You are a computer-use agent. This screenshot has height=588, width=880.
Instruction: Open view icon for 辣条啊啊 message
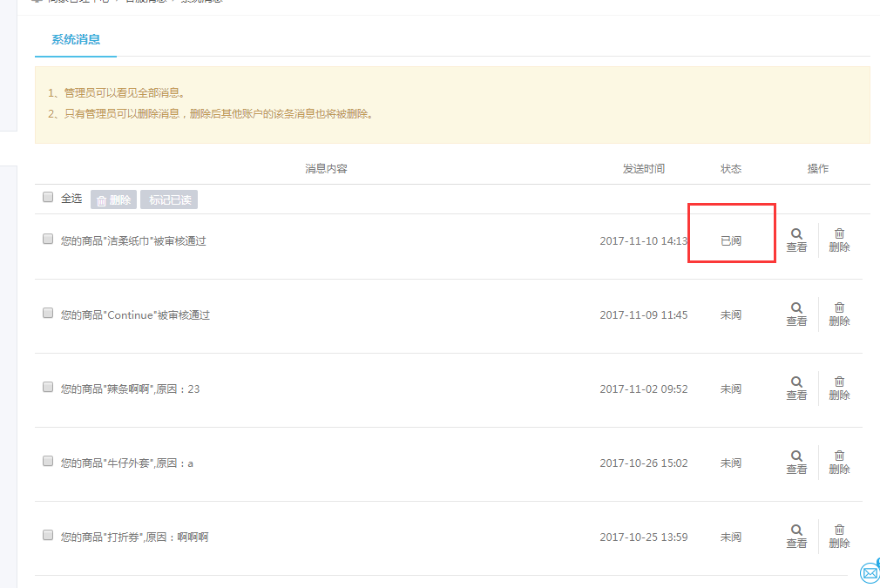coord(796,382)
